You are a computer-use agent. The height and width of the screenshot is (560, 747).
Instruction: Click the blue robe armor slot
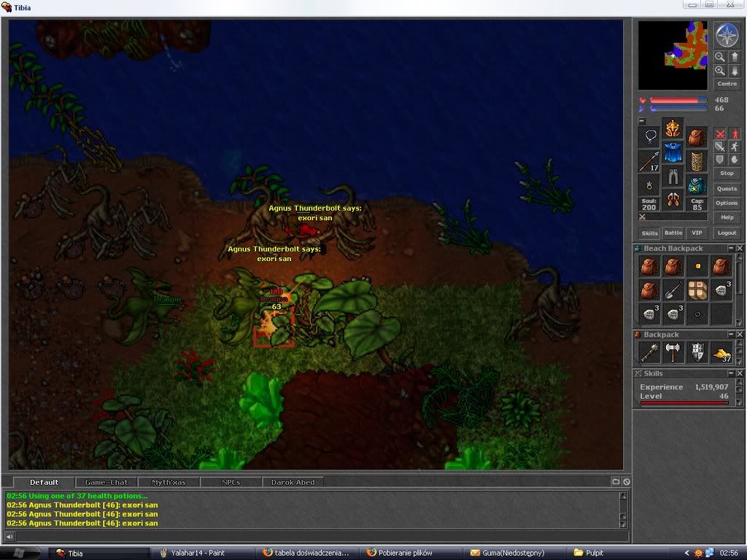(x=673, y=152)
